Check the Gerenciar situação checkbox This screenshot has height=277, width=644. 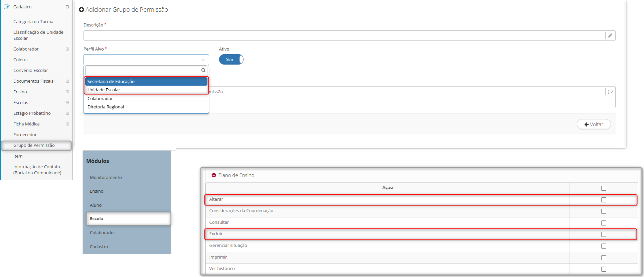click(x=604, y=246)
